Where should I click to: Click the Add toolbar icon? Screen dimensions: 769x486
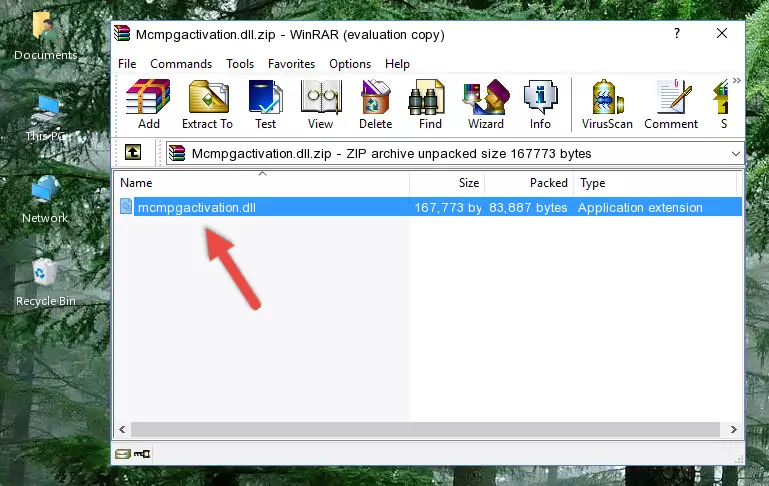tap(148, 104)
